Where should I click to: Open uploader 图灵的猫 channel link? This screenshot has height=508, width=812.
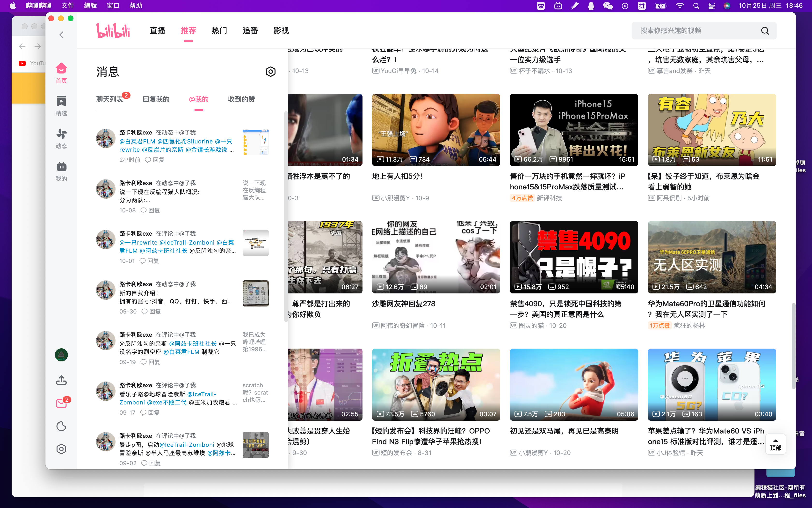(x=531, y=326)
